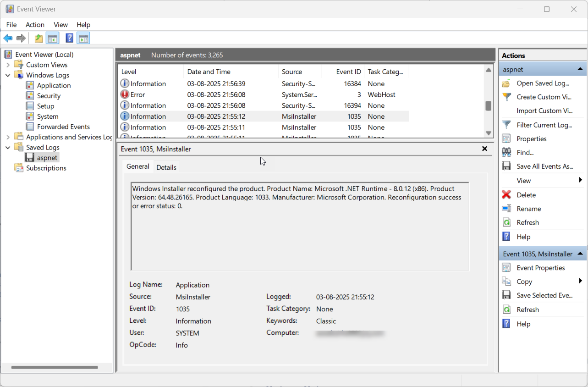Click Help under the Event 1035 section
Viewport: 588px width, 387px height.
(523, 324)
